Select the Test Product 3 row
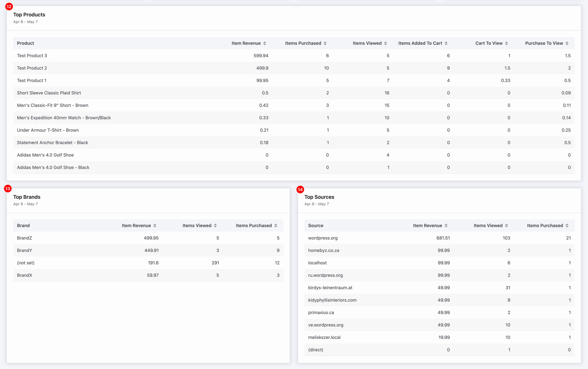 click(32, 55)
